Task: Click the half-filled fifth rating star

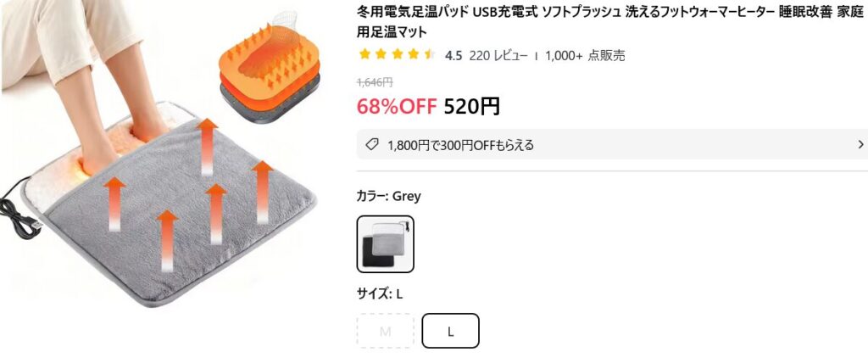Action: click(x=430, y=55)
